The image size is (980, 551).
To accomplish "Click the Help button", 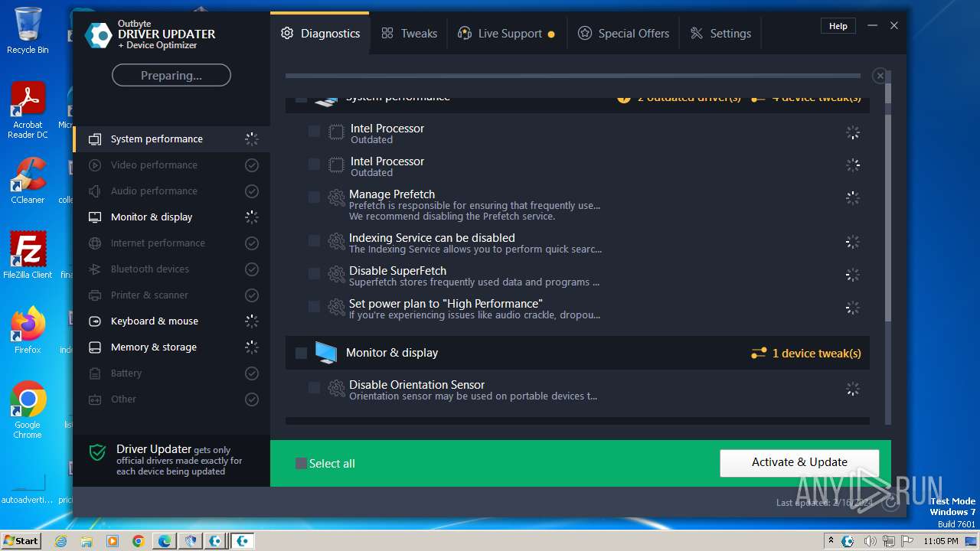I will tap(838, 26).
